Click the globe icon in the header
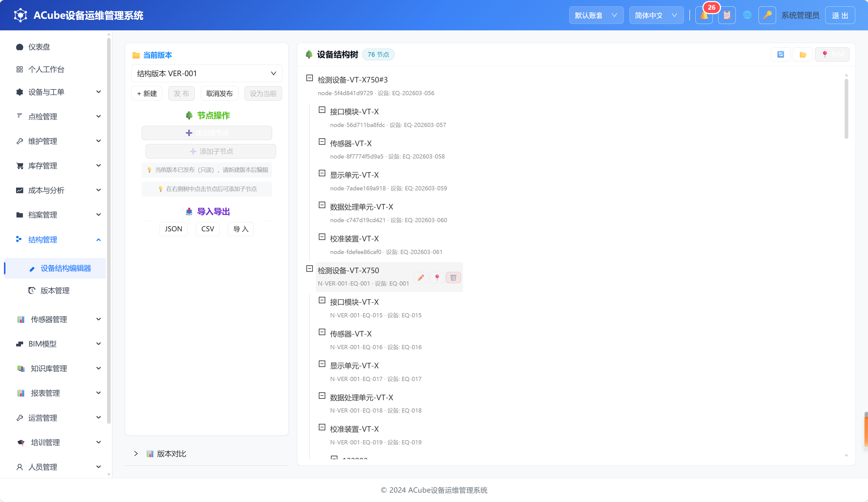The image size is (868, 502). click(747, 15)
